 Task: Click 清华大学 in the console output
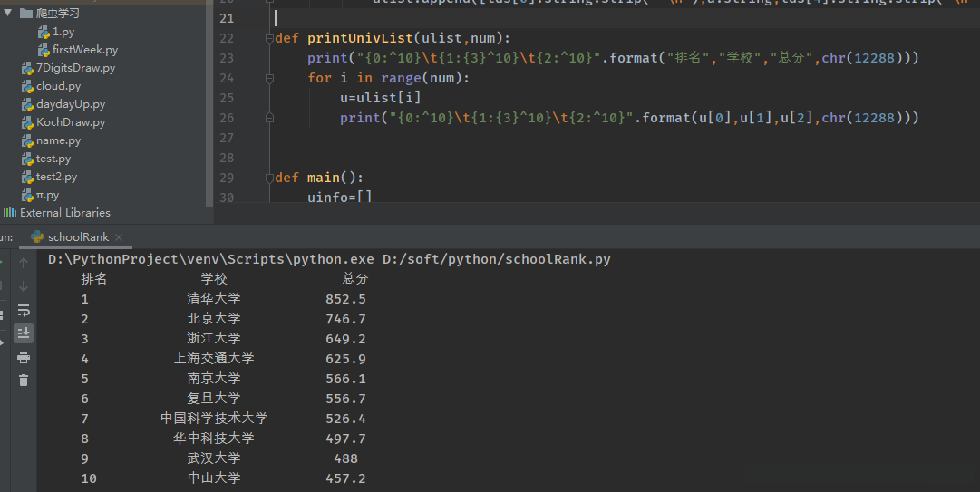(x=214, y=299)
